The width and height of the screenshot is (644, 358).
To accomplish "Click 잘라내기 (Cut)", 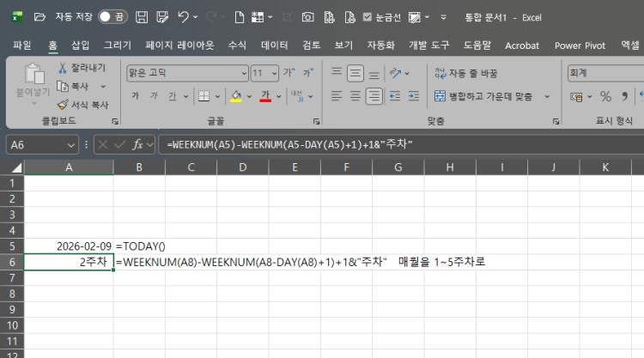I will pyautogui.click(x=82, y=68).
